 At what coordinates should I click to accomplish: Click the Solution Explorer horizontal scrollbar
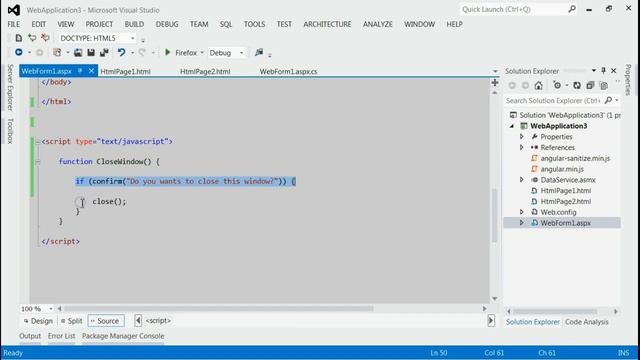[x=555, y=311]
